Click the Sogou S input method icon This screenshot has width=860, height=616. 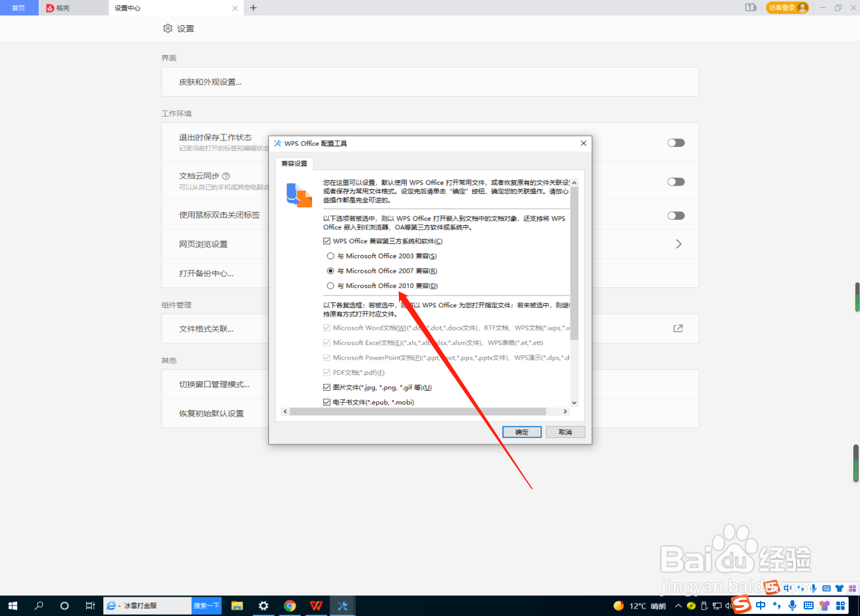pos(741,605)
